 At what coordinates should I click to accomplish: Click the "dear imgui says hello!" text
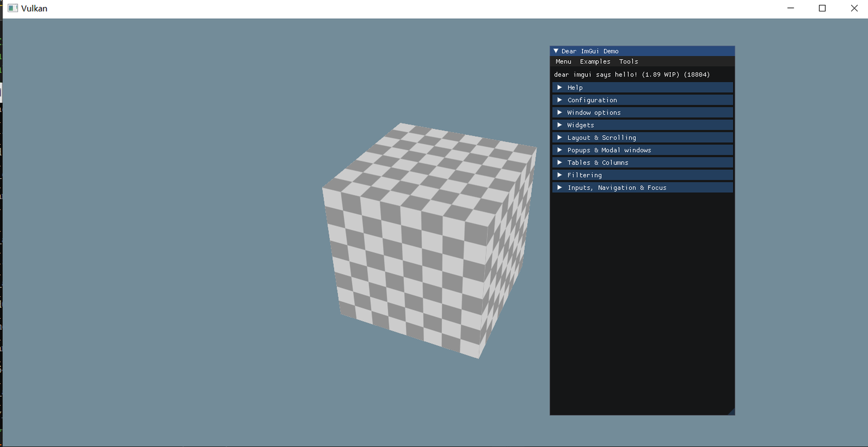pyautogui.click(x=596, y=75)
